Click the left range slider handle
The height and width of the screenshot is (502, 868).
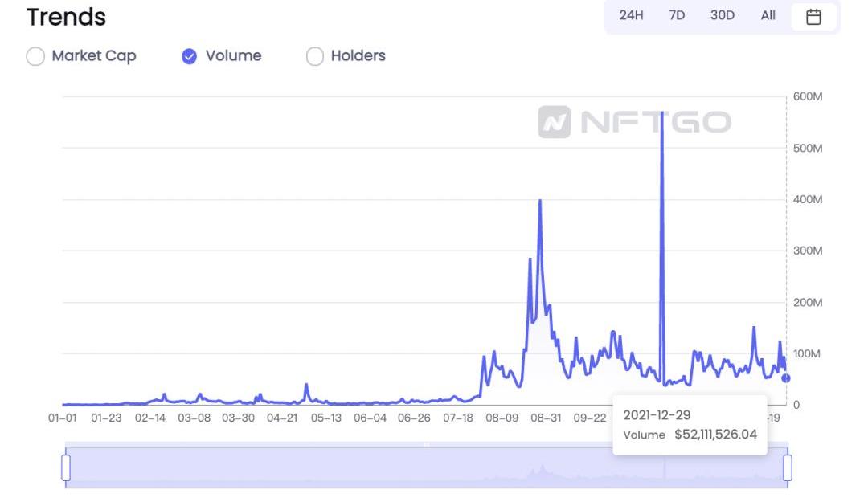66,467
